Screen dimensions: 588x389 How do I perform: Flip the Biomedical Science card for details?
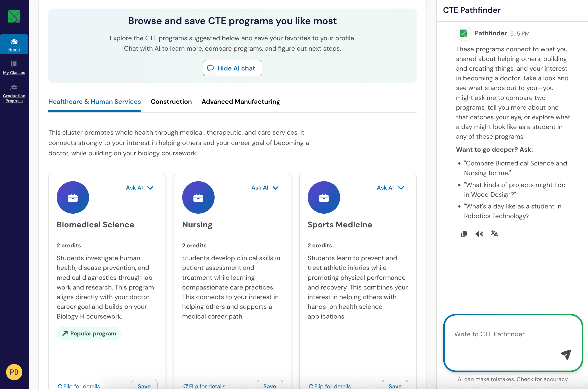(x=79, y=386)
